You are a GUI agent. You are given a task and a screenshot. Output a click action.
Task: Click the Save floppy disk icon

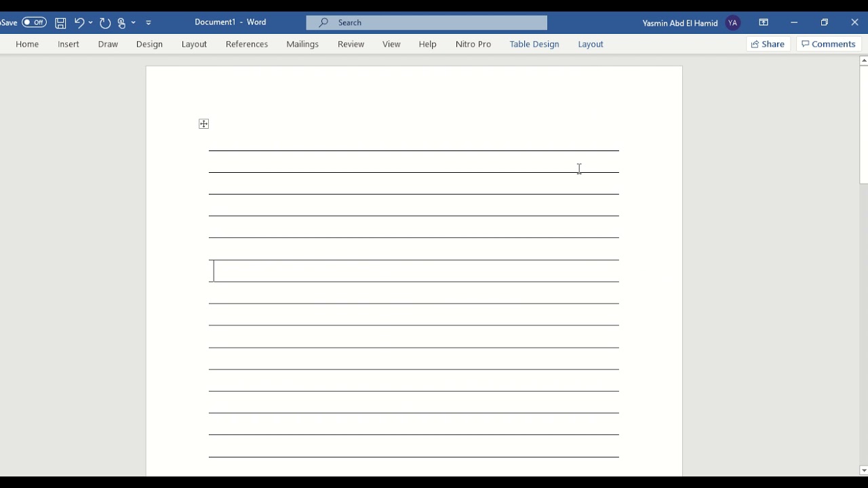point(60,22)
